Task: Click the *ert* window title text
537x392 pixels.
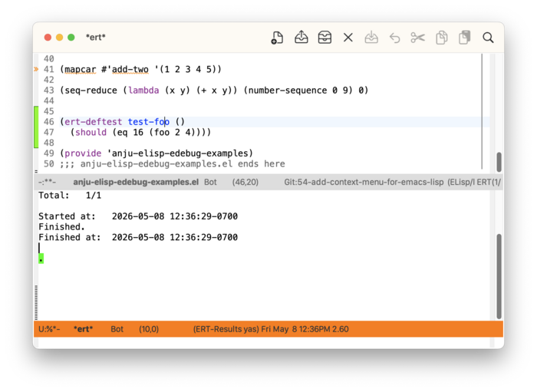Action: point(96,38)
